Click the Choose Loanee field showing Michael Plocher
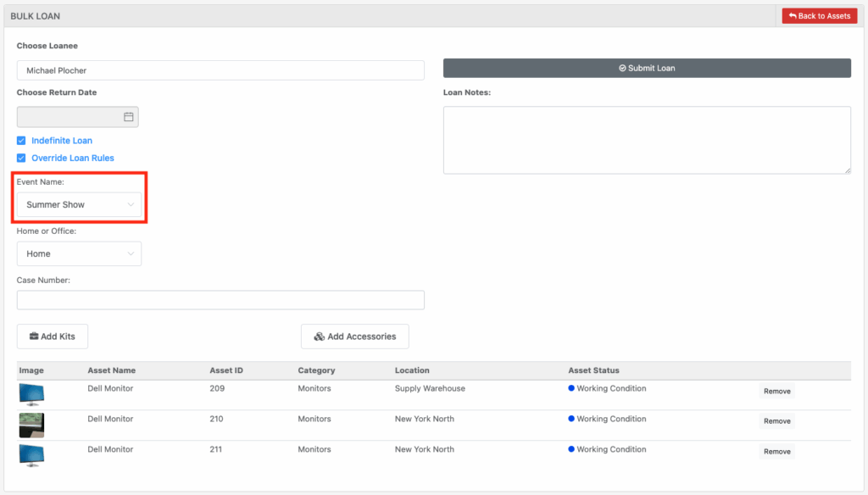 pyautogui.click(x=220, y=70)
